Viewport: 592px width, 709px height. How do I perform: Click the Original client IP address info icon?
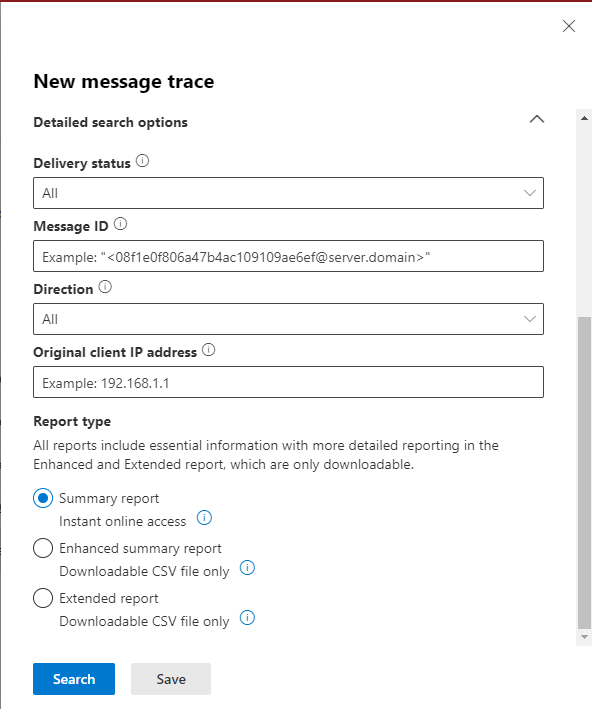click(x=208, y=350)
